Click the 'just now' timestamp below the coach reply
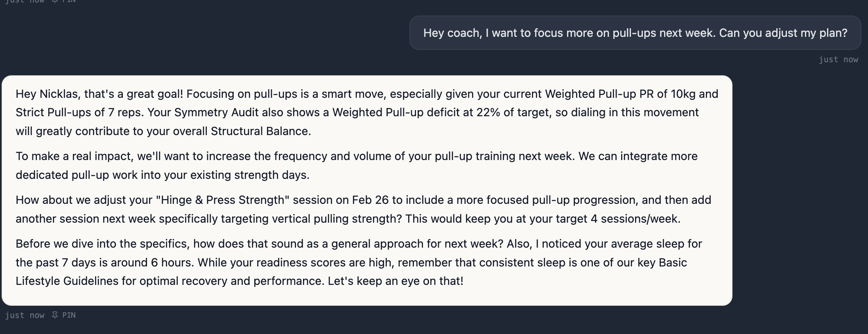 [x=25, y=315]
